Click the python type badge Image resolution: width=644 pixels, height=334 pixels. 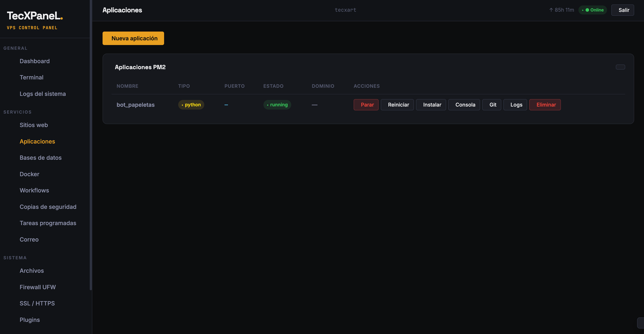point(191,105)
